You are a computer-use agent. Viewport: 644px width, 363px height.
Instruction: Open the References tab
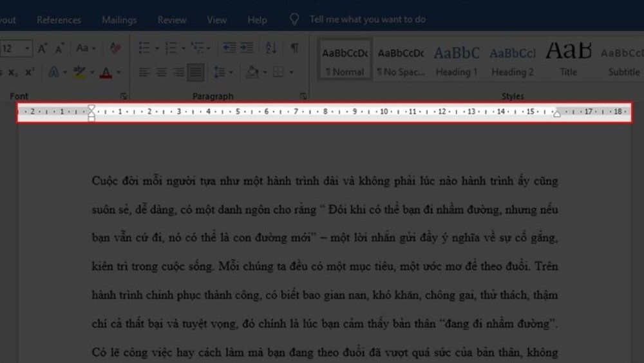(59, 20)
